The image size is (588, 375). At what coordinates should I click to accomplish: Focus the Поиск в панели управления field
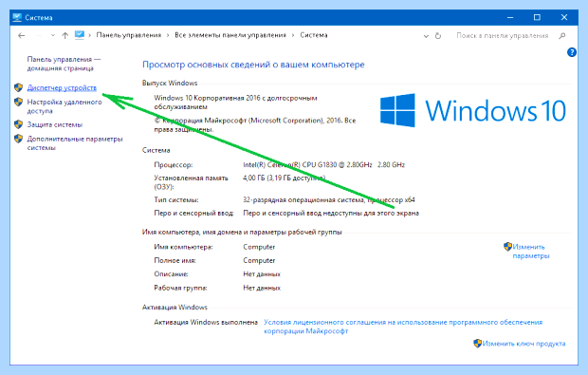[503, 36]
